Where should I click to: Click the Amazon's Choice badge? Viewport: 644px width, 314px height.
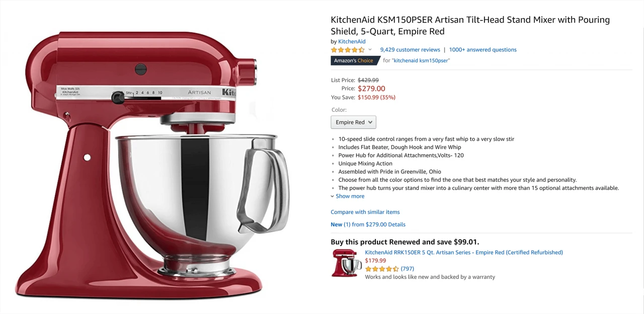352,60
